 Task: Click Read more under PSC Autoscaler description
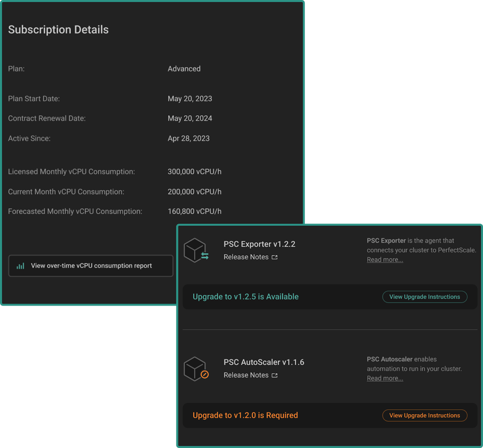[x=385, y=379]
